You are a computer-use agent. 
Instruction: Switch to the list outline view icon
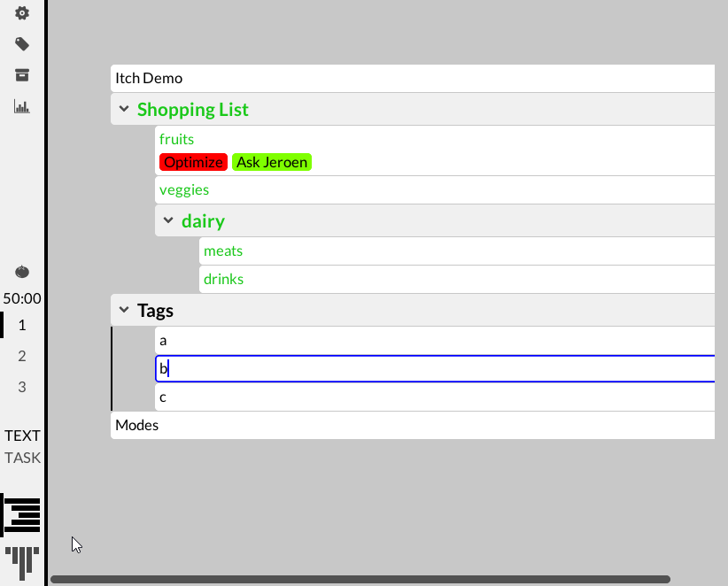coord(22,515)
